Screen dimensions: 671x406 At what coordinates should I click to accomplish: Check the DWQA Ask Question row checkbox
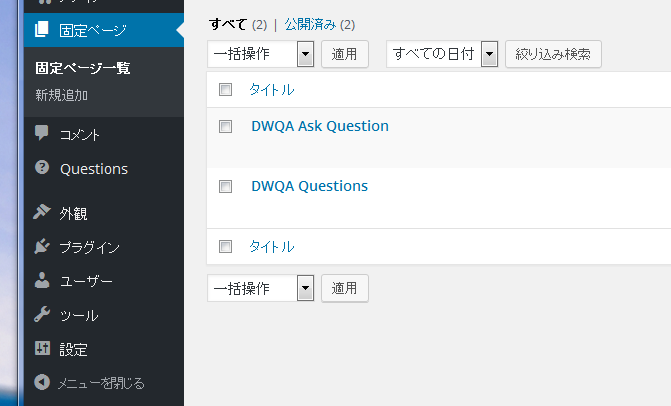[226, 127]
